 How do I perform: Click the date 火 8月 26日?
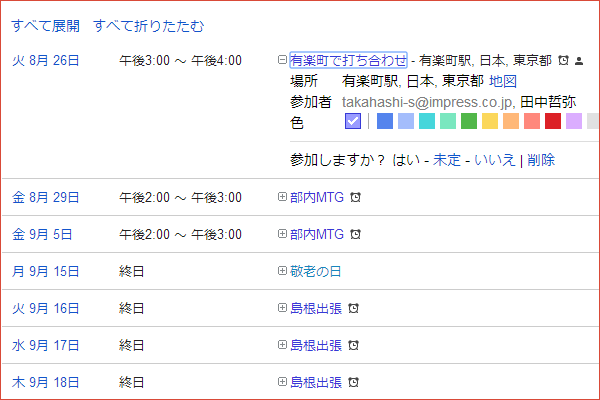tap(46, 60)
